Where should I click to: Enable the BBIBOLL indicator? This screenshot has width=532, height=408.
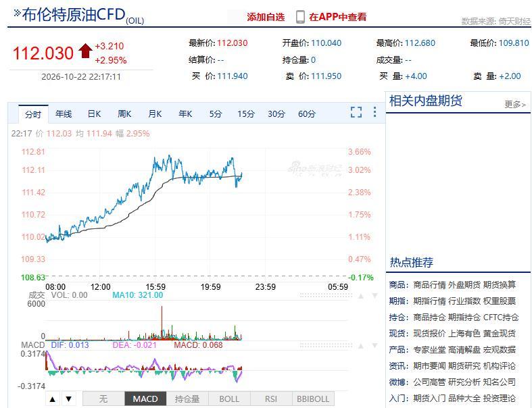[x=313, y=399]
